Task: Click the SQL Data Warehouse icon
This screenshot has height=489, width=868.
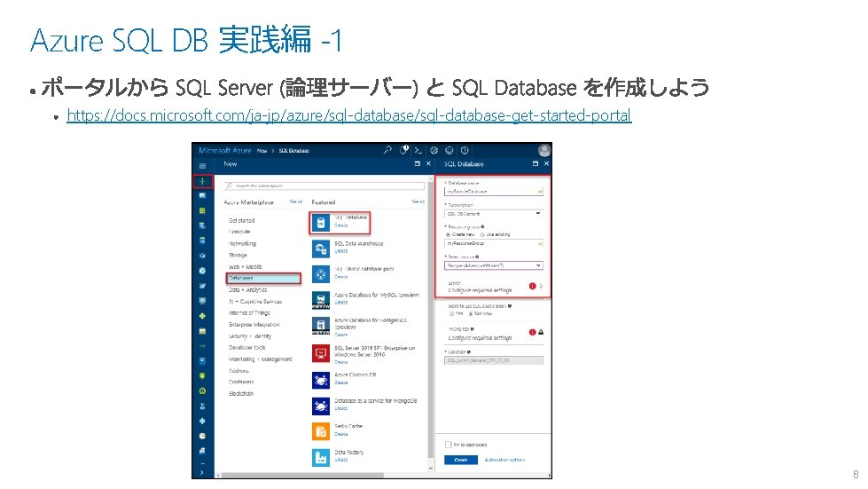Action: click(x=321, y=248)
